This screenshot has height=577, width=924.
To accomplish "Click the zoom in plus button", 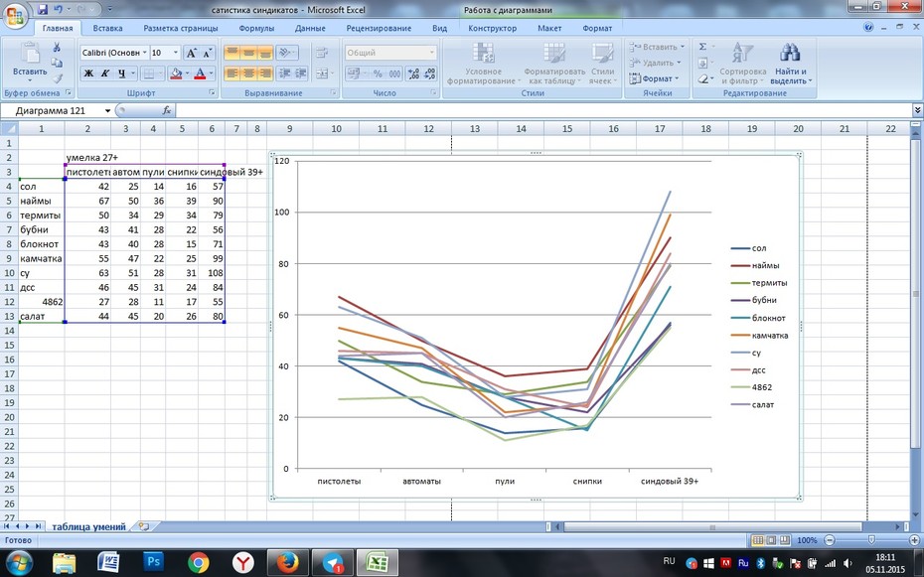I will pyautogui.click(x=916, y=540).
